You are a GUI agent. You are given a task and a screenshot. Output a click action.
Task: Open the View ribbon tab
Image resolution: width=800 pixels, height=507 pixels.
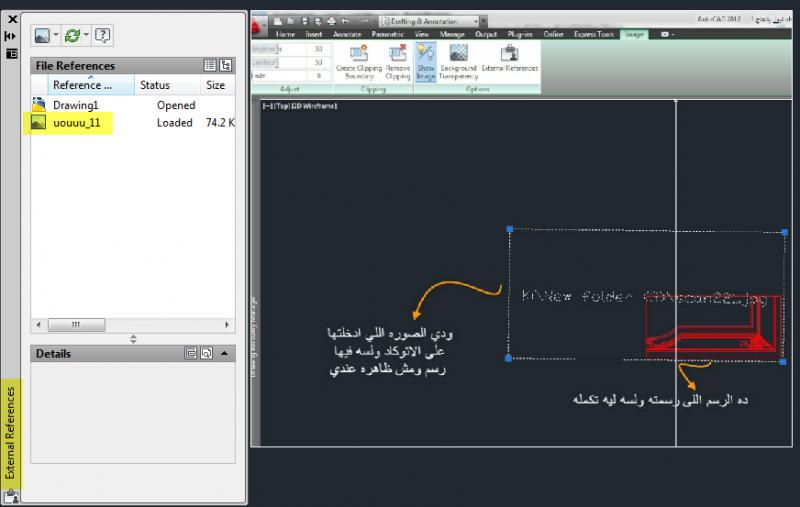point(421,34)
